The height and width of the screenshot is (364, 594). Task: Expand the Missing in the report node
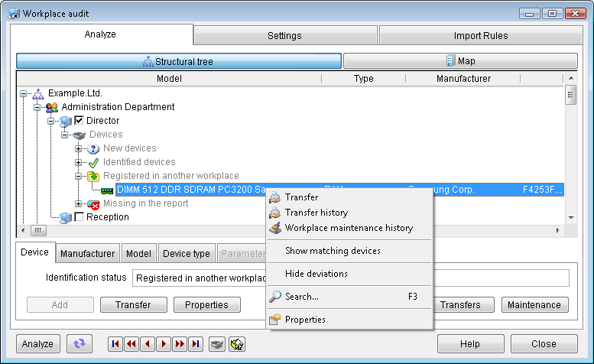coord(79,203)
